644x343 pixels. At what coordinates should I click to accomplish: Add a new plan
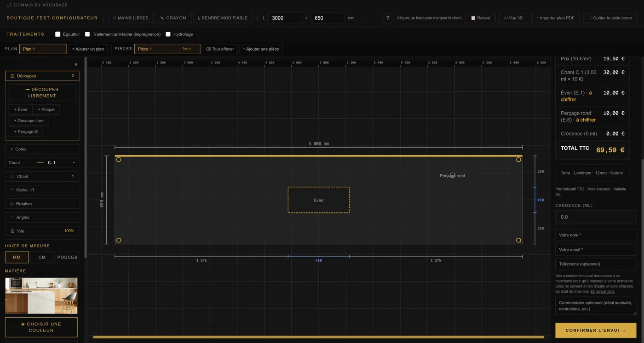[88, 49]
